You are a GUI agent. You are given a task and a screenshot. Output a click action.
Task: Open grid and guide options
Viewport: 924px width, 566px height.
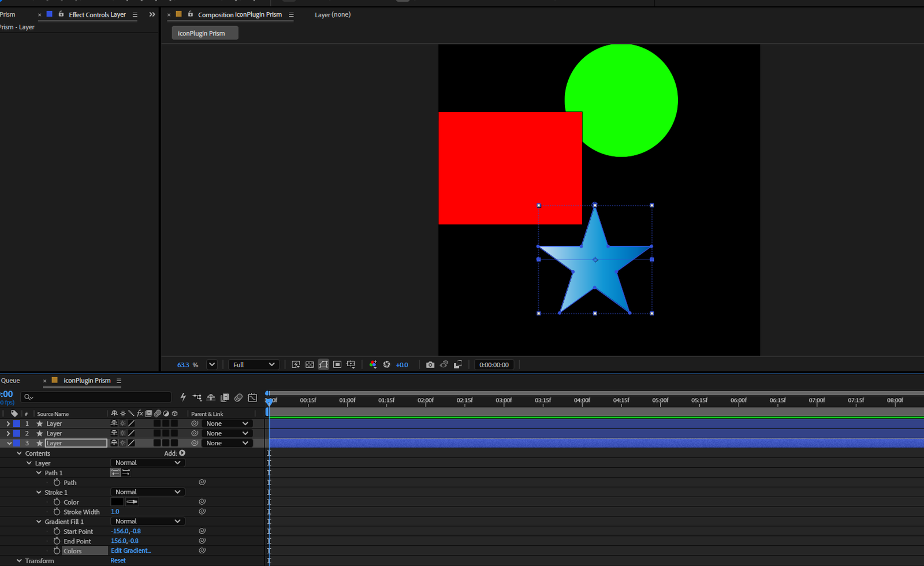[351, 364]
